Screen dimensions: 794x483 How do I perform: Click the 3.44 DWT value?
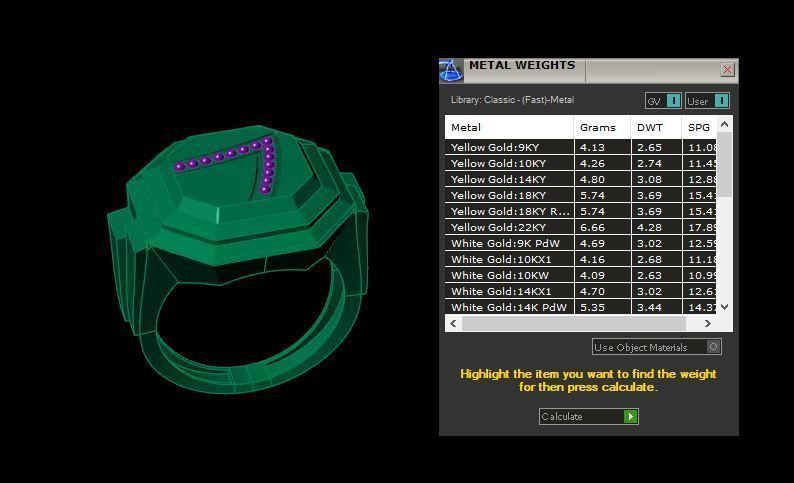[649, 307]
